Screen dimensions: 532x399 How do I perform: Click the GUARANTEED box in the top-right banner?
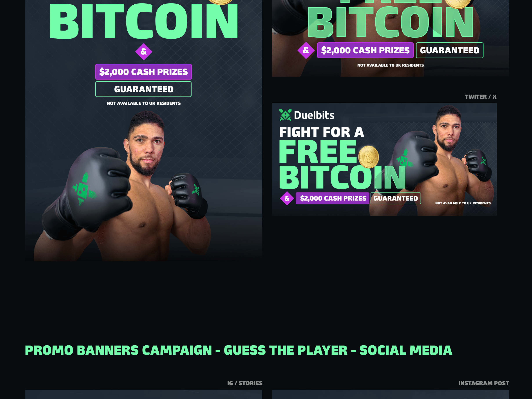pyautogui.click(x=450, y=50)
